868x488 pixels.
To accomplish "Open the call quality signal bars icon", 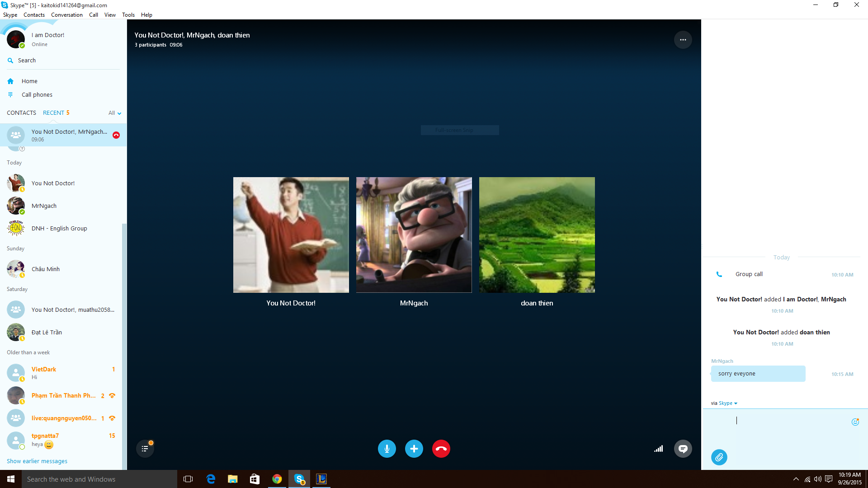I will (658, 449).
